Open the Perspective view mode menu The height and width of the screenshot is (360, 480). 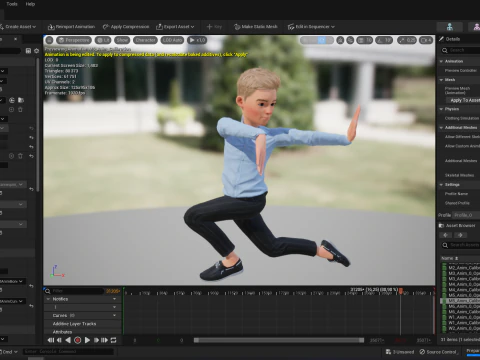pyautogui.click(x=74, y=40)
